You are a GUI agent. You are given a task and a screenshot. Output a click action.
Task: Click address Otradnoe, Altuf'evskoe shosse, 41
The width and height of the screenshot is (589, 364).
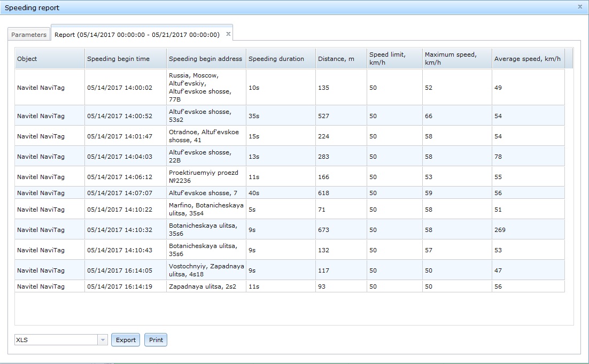tap(206, 136)
